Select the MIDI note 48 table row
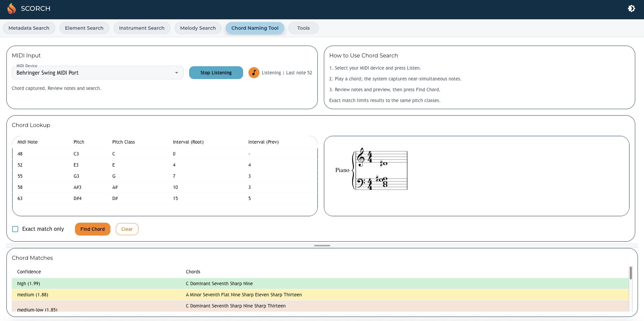This screenshot has width=644, height=321. coord(135,154)
